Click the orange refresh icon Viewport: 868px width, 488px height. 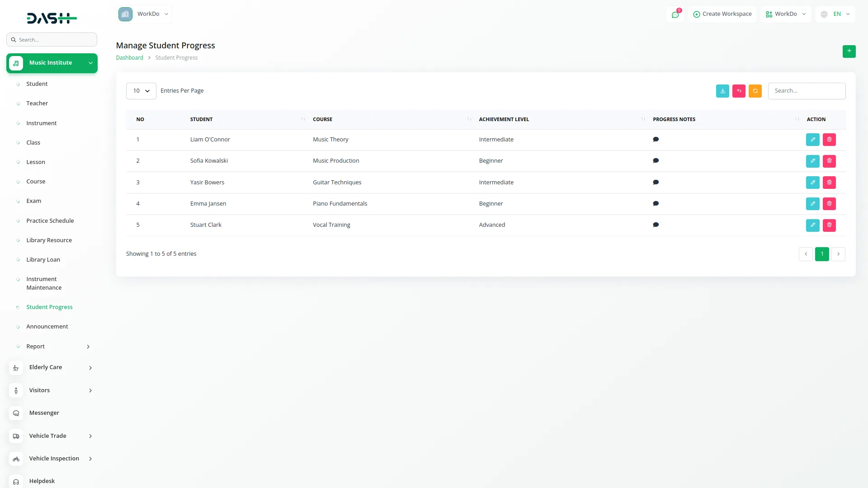pyautogui.click(x=755, y=91)
